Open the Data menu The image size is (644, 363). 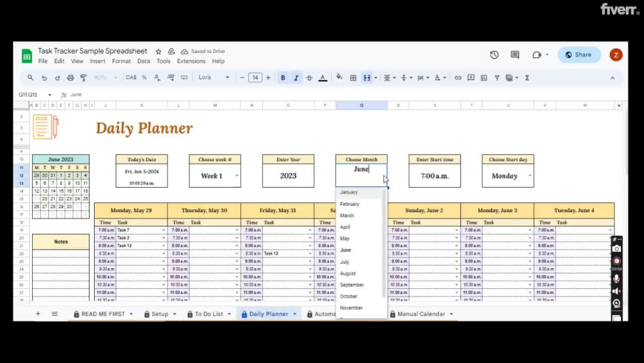pos(144,61)
